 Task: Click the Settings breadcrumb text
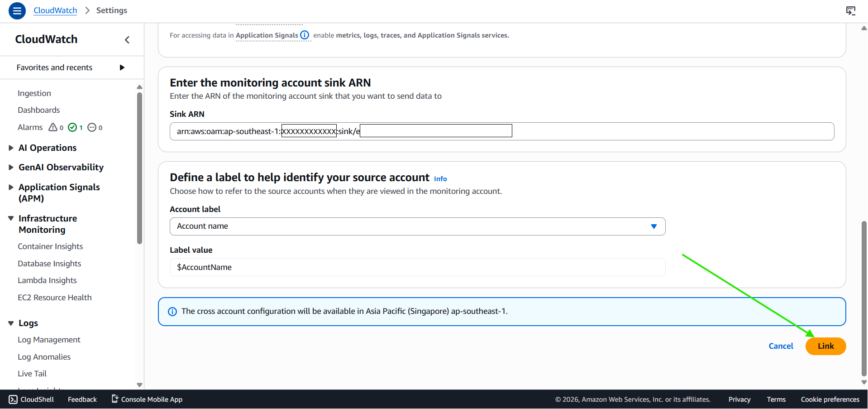click(x=112, y=10)
